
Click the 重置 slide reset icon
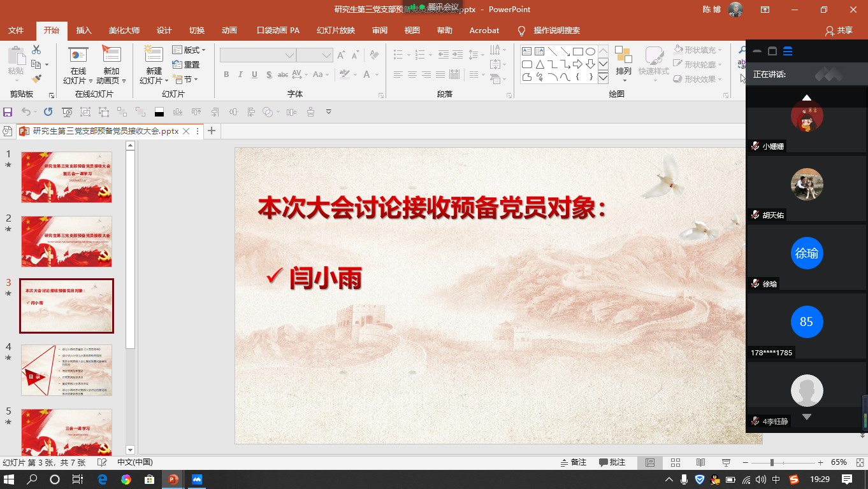(x=185, y=64)
